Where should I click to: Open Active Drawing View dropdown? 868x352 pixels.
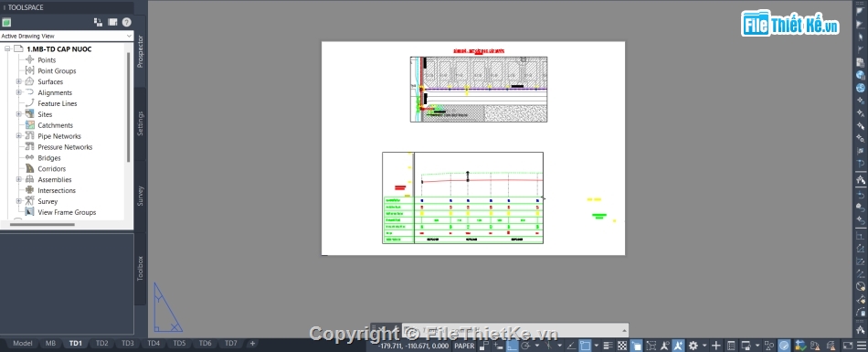[67, 36]
